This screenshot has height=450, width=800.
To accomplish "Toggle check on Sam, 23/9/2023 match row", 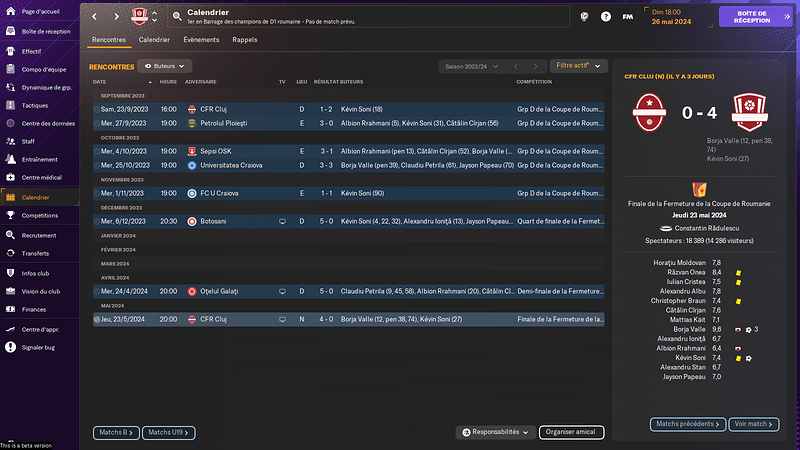I will pos(96,109).
